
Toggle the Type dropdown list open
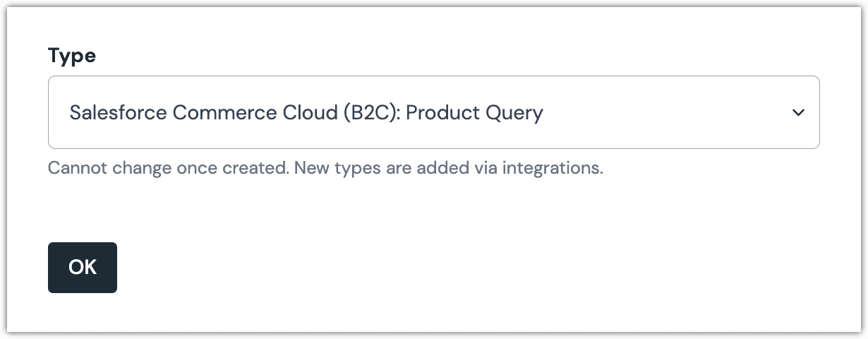pos(433,112)
